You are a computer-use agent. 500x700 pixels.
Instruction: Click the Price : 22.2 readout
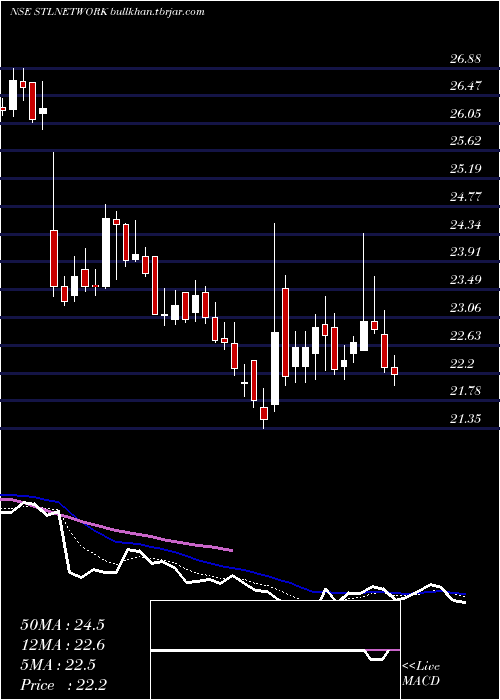pyautogui.click(x=63, y=685)
